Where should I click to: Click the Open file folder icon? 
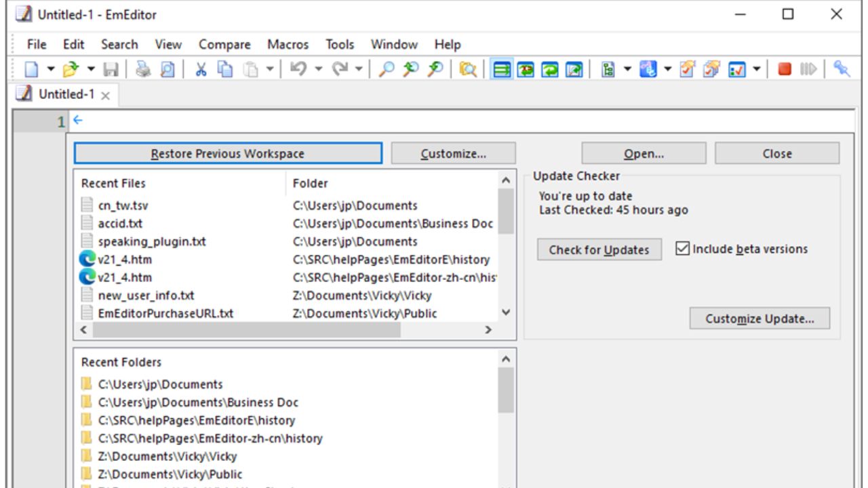(x=71, y=69)
